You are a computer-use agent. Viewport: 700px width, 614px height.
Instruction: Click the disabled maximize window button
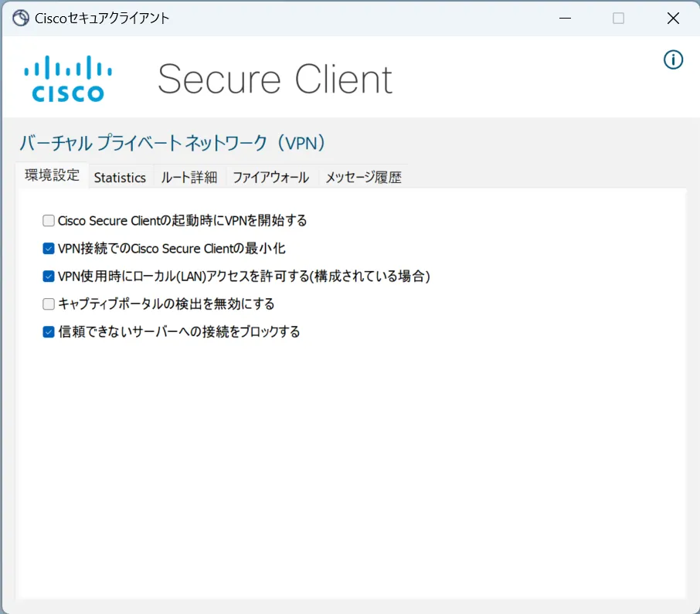[618, 19]
